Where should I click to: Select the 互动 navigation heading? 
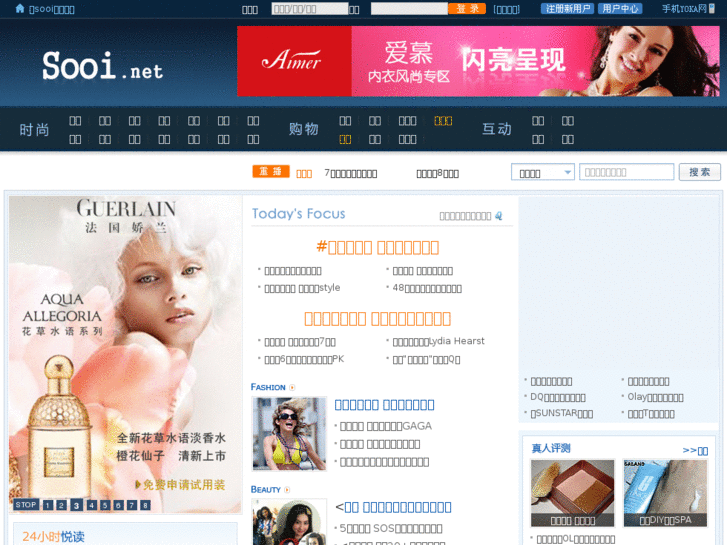tap(497, 128)
